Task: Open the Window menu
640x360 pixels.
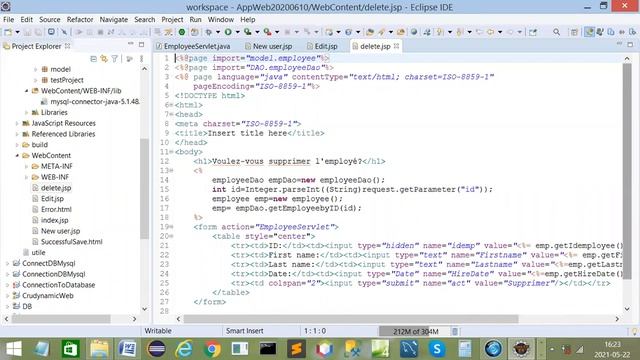Action: [x=220, y=20]
